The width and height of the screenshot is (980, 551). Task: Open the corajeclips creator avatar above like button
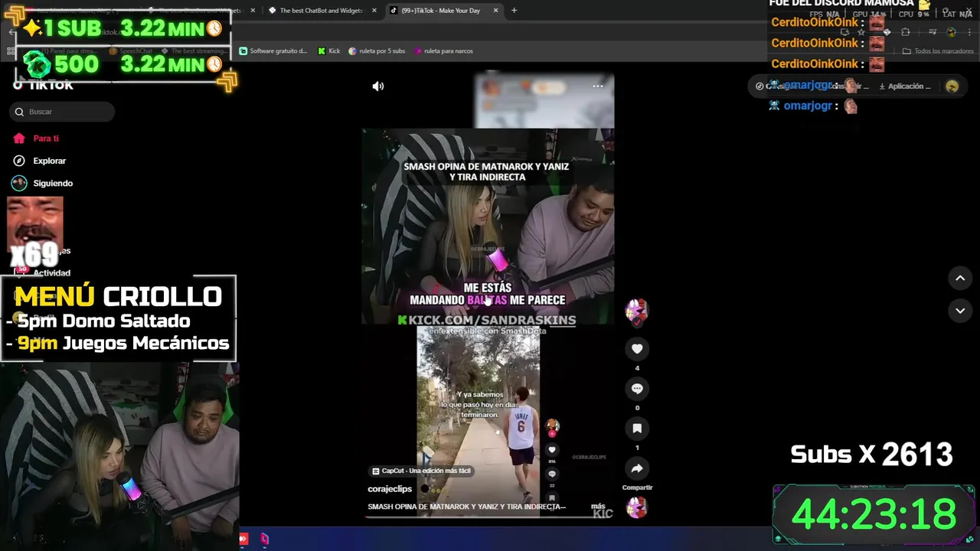[x=637, y=311]
